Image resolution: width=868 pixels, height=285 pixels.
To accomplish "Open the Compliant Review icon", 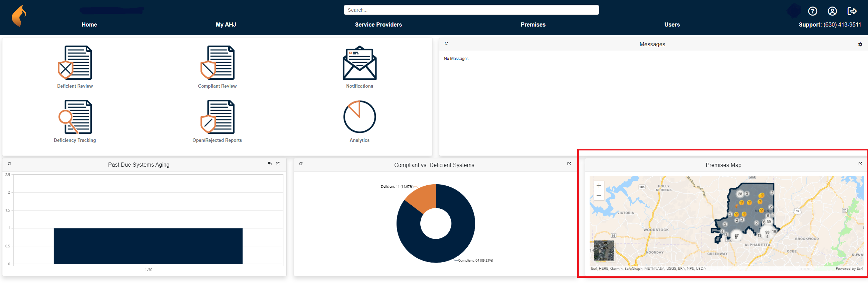I will point(217,63).
